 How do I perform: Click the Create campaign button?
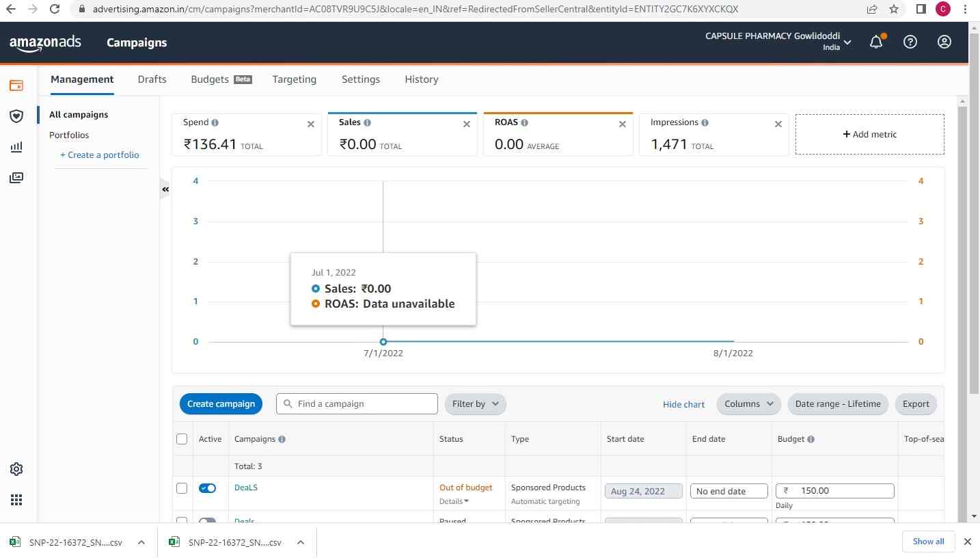click(x=221, y=404)
